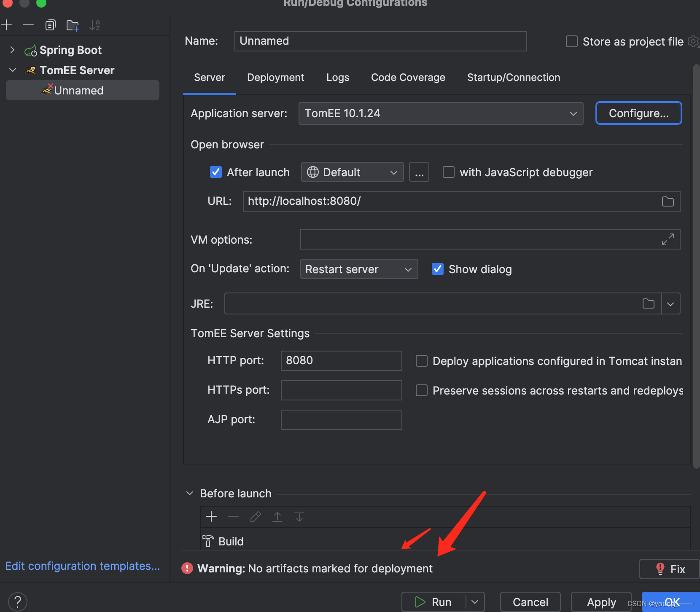Screen dimensions: 700x612
Task: Switch to the Server tab
Action: tap(210, 78)
